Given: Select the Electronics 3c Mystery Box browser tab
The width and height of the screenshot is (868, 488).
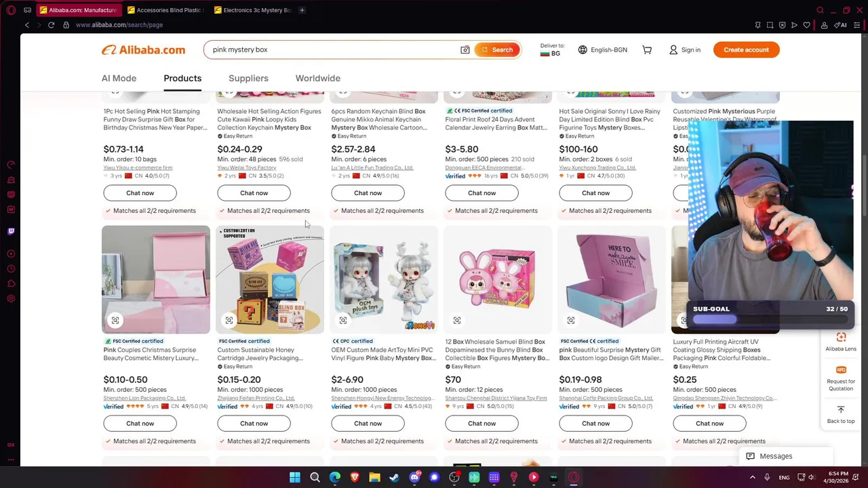Looking at the screenshot, I should (252, 10).
